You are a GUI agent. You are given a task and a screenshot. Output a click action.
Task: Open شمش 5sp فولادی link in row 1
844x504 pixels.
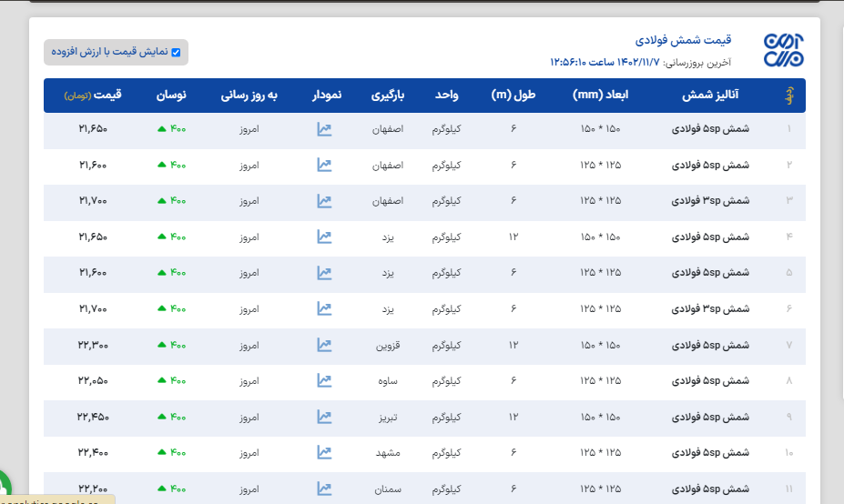pyautogui.click(x=710, y=129)
